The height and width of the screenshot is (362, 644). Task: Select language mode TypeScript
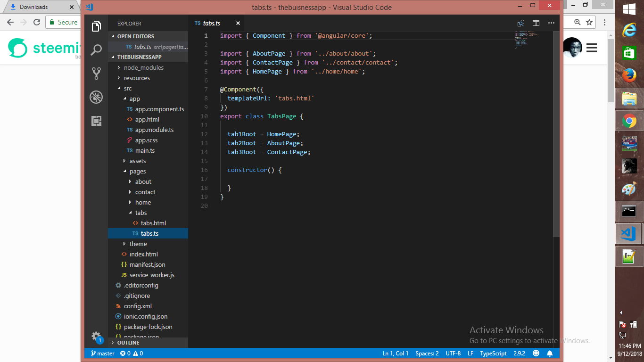click(493, 353)
